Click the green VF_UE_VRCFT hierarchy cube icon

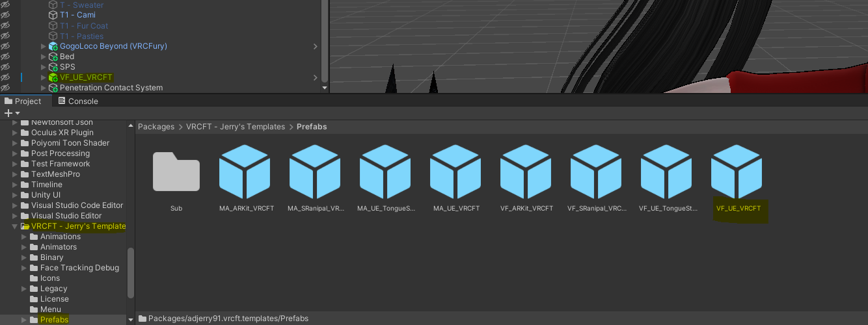coord(53,77)
